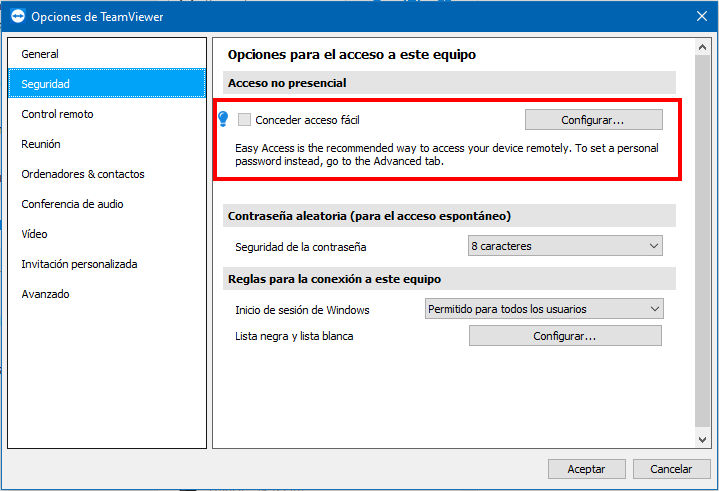The width and height of the screenshot is (719, 491).
Task: Enable the Conceder acceso fácil checkbox
Action: (x=244, y=120)
